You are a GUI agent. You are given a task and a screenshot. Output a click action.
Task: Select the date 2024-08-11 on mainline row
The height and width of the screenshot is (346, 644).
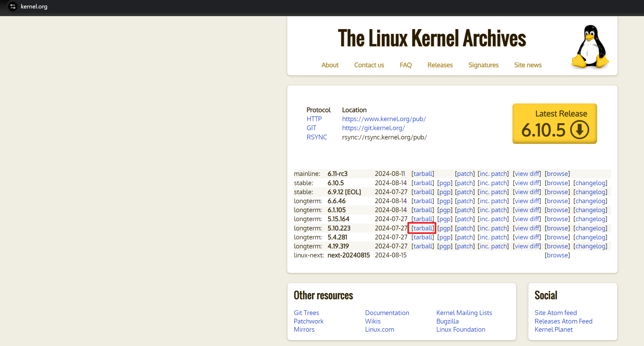click(390, 174)
